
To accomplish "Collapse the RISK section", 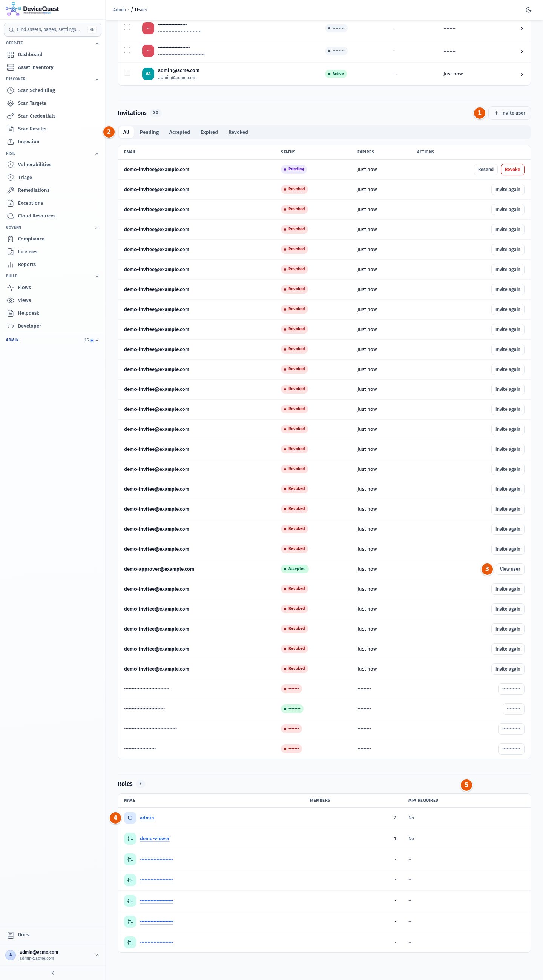I will (97, 154).
